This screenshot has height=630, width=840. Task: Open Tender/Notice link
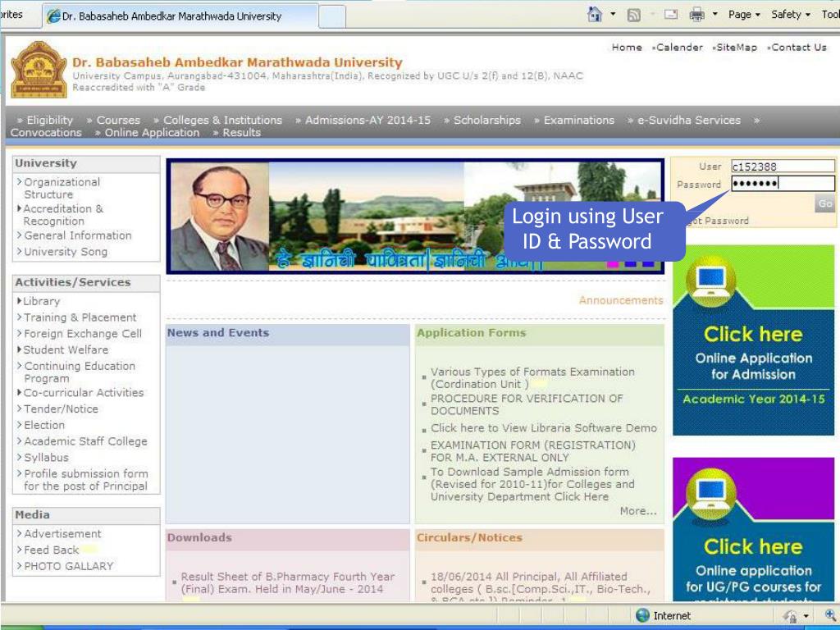61,409
